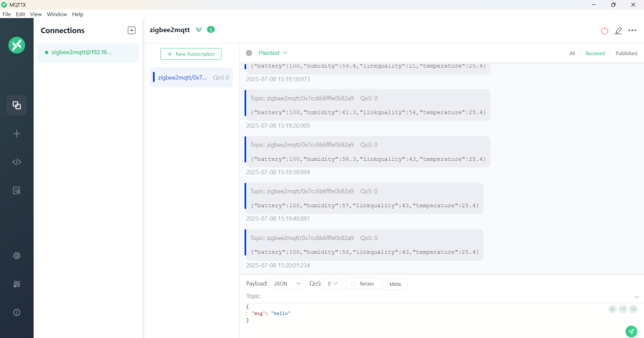The width and height of the screenshot is (644, 338).
Task: Click the message with humidity 57
Action: [364, 198]
